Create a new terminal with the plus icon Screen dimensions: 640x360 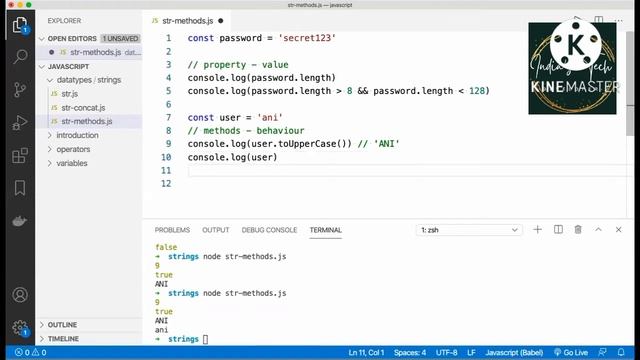538,230
